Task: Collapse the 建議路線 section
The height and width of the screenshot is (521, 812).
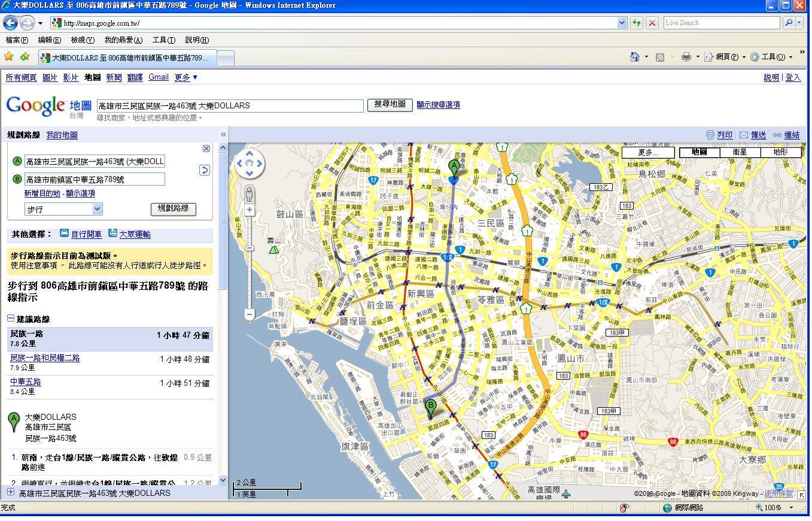Action: (11, 319)
